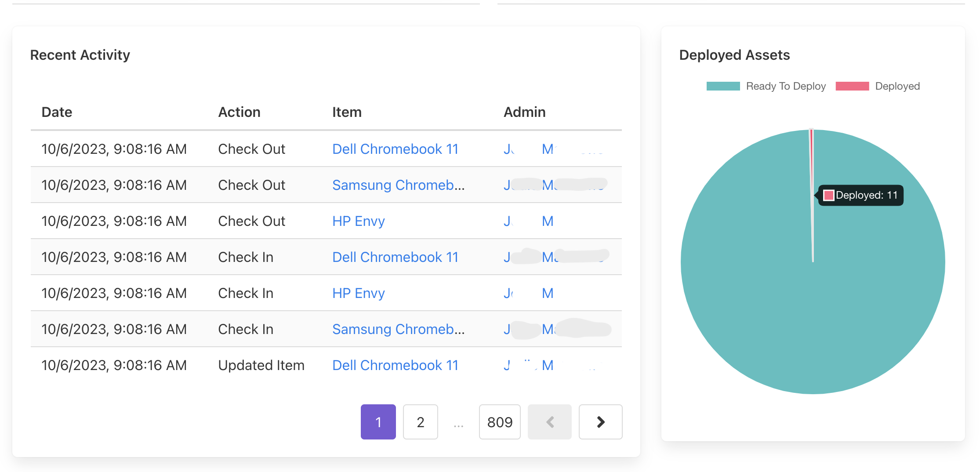Select current page 1 button
This screenshot has width=980, height=472.
pyautogui.click(x=378, y=422)
